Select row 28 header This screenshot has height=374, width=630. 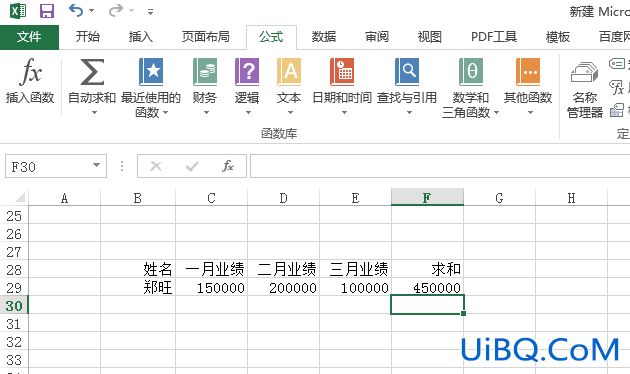[x=14, y=270]
